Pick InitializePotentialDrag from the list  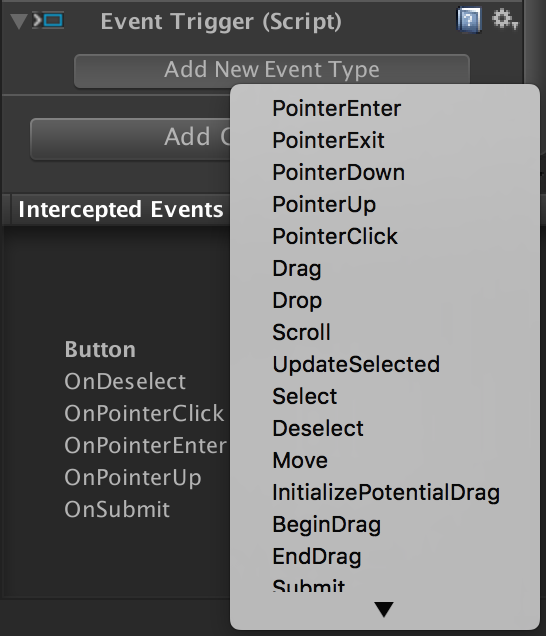coord(385,492)
